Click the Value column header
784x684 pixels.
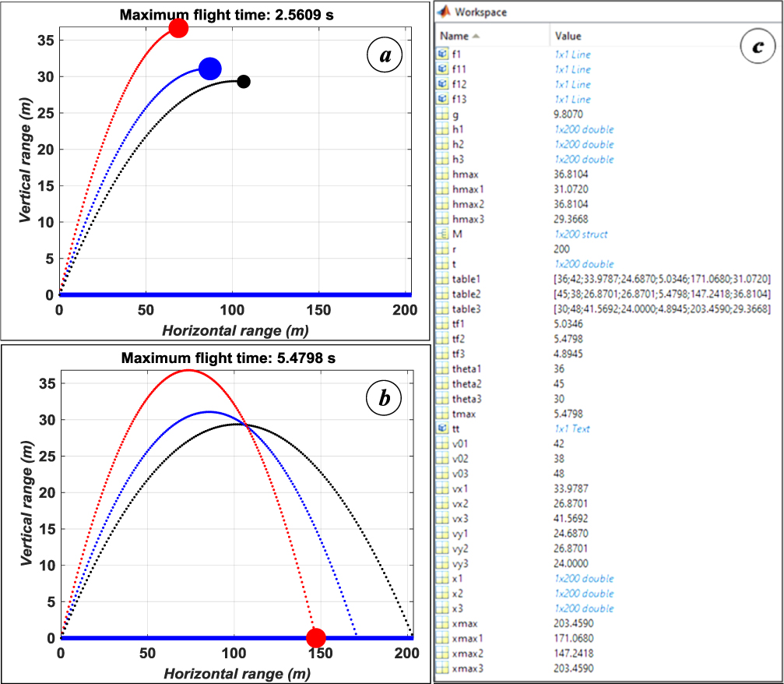(568, 36)
